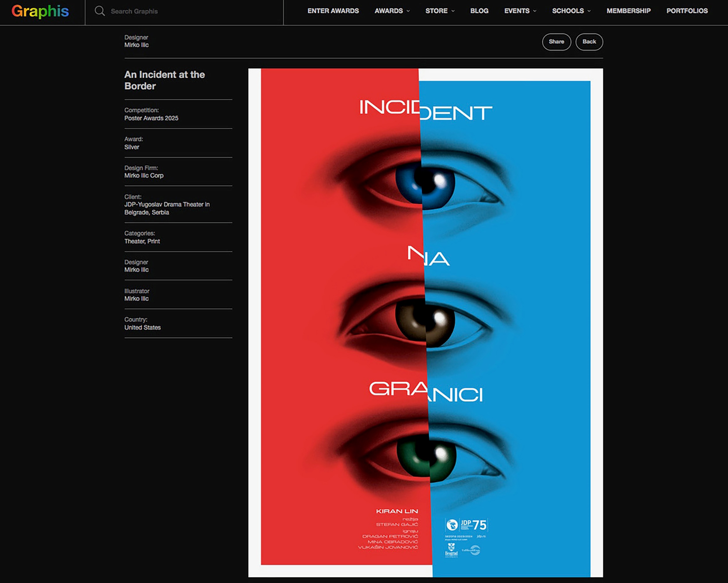Open Mirko Ilic Corp design firm
The width and height of the screenshot is (728, 583).
(x=144, y=176)
